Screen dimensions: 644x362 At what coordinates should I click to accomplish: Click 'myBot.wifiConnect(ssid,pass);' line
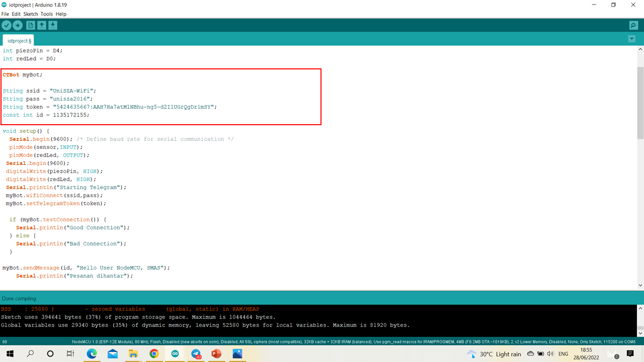(x=54, y=196)
